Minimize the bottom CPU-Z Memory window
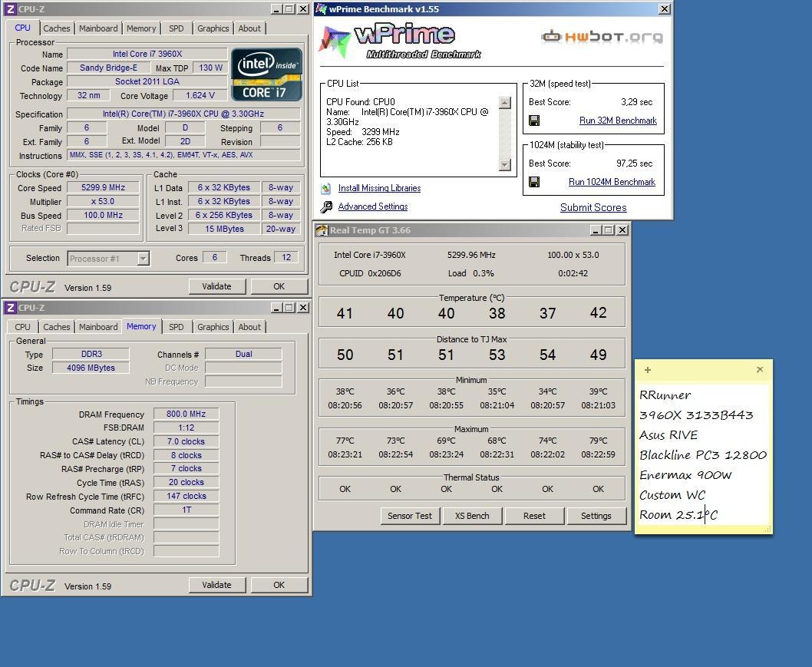 (276, 308)
